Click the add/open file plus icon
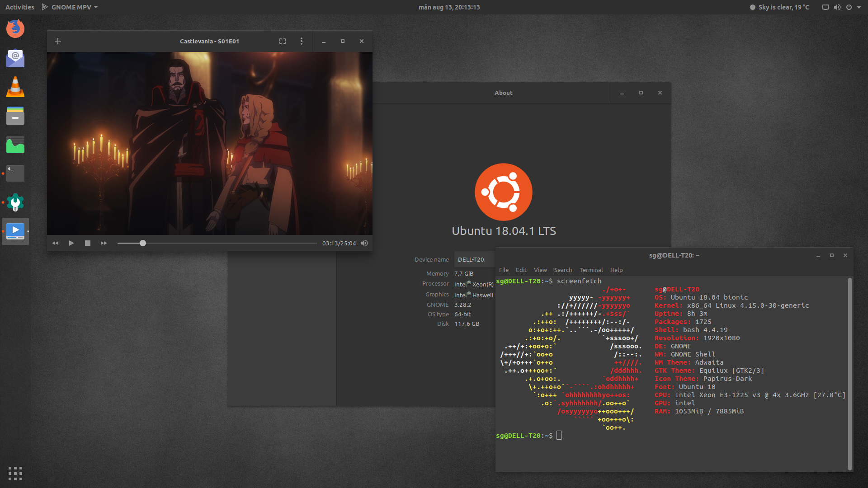The height and width of the screenshot is (488, 868). (58, 41)
